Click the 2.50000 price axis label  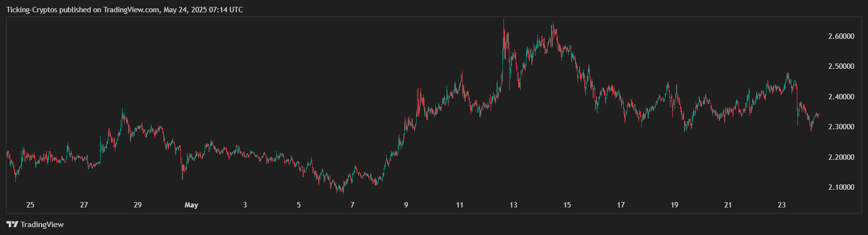841,66
